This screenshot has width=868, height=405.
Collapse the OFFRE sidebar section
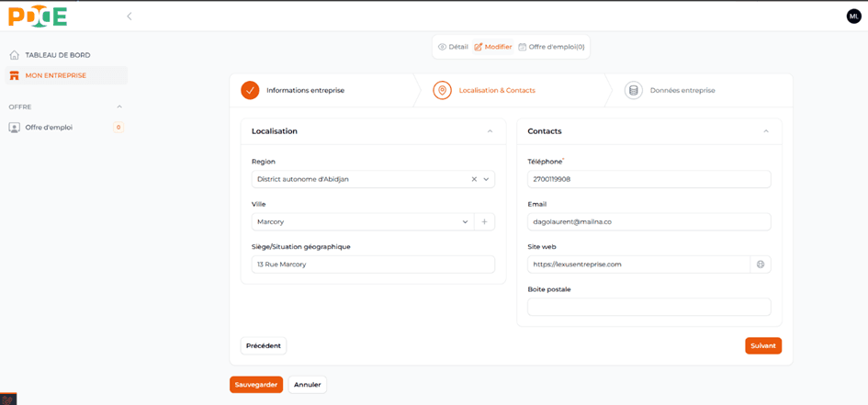pyautogui.click(x=119, y=107)
